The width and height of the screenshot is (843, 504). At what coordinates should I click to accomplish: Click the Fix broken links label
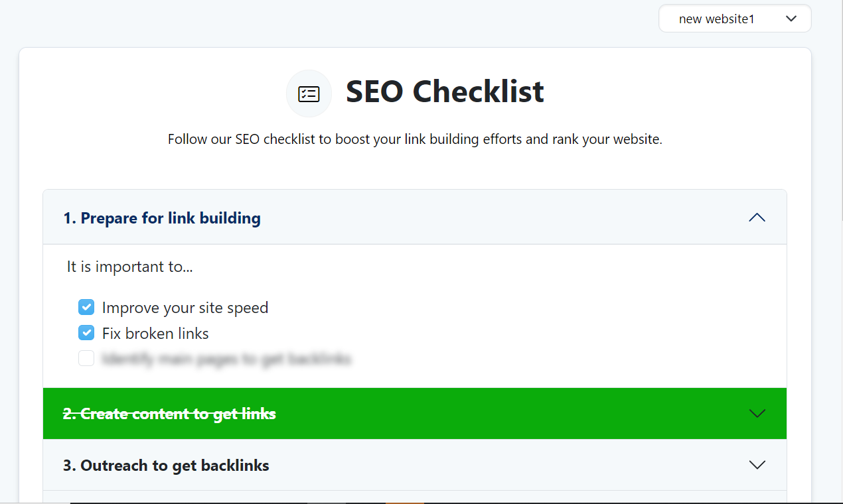pyautogui.click(x=155, y=333)
